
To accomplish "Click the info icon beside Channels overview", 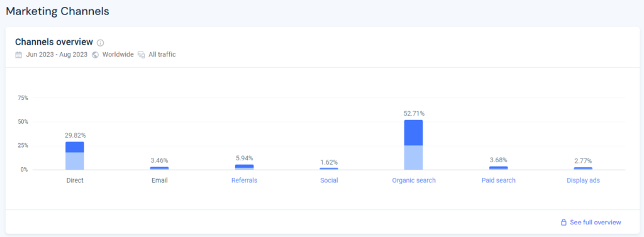I will [101, 42].
